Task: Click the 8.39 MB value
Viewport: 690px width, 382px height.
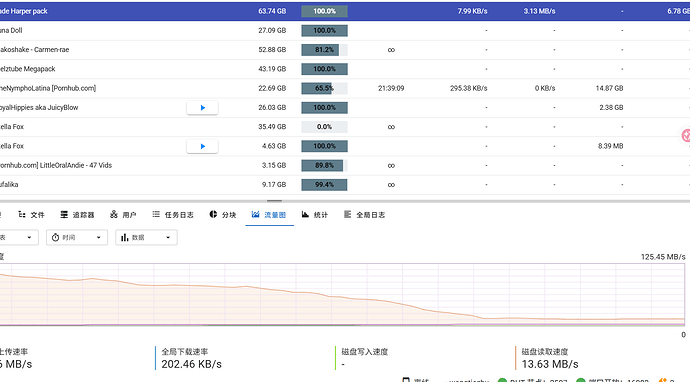Action: coord(610,146)
